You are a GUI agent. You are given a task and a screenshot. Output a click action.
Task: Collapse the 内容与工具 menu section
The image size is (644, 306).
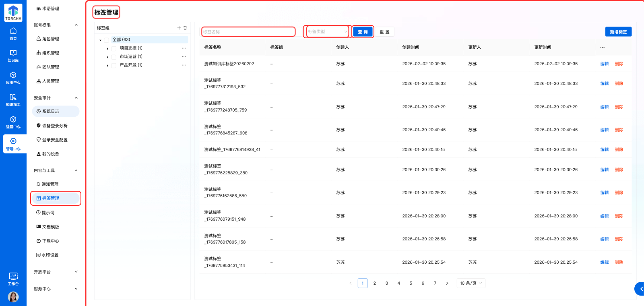[x=56, y=170]
